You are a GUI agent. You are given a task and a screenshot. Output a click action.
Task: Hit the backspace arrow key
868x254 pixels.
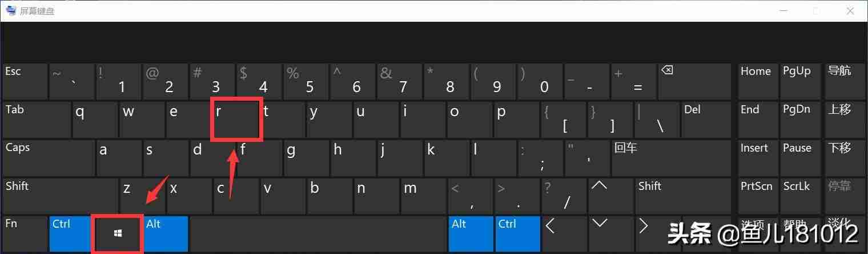click(694, 81)
